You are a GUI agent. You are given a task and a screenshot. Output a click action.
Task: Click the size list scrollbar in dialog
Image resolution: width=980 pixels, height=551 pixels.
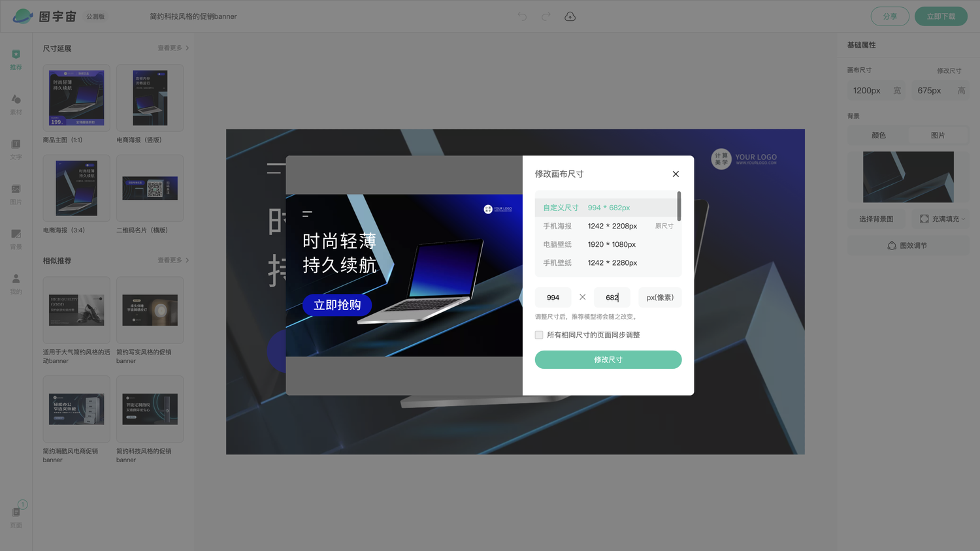679,206
